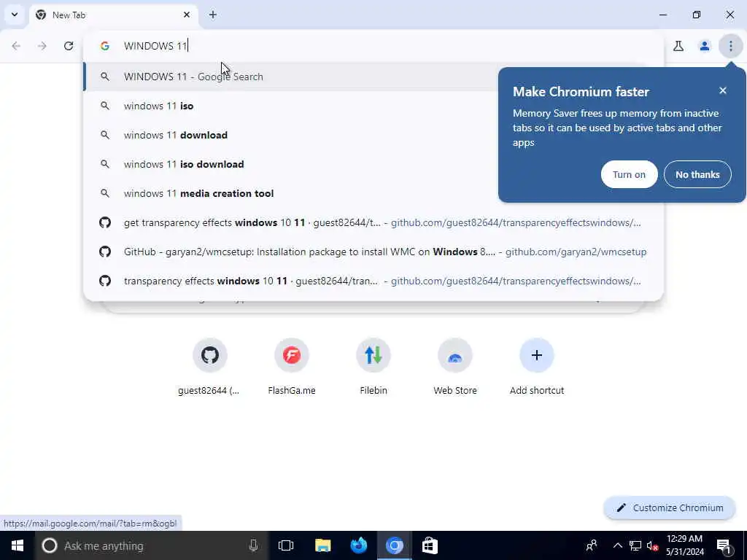The height and width of the screenshot is (560, 747).
Task: Open the FlashGa.me shortcut
Action: click(x=292, y=367)
